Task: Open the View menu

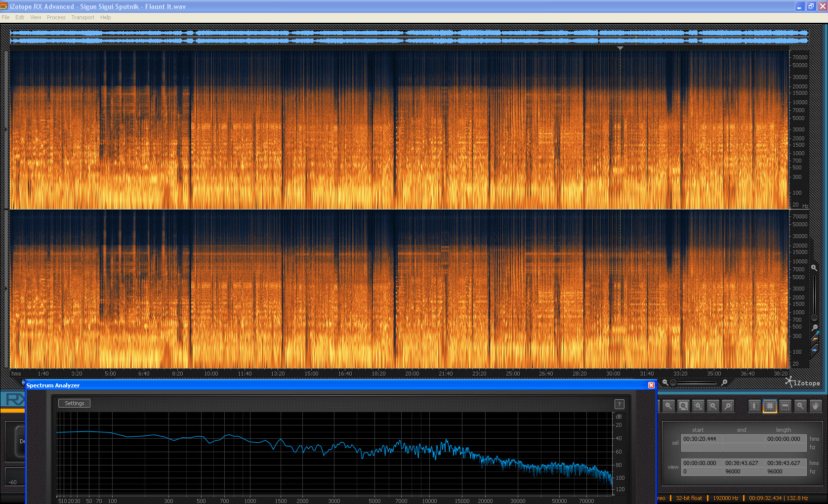Action: (x=36, y=17)
